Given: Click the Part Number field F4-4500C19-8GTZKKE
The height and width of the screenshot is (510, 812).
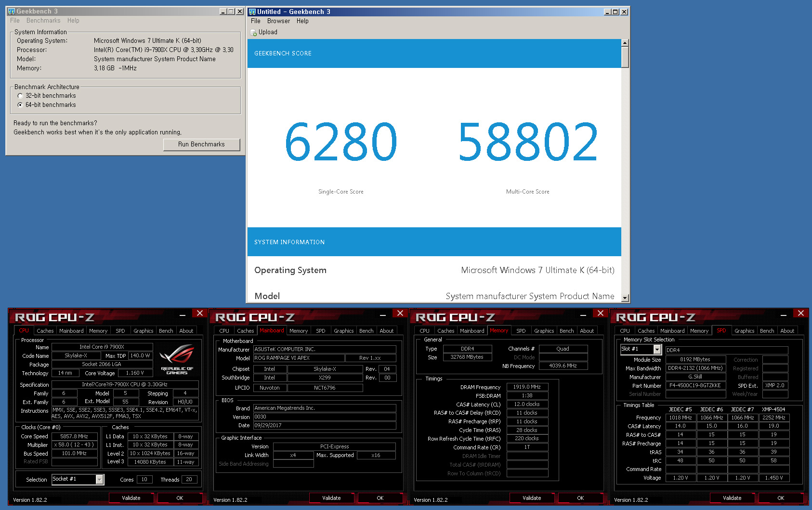Looking at the screenshot, I should coord(695,385).
